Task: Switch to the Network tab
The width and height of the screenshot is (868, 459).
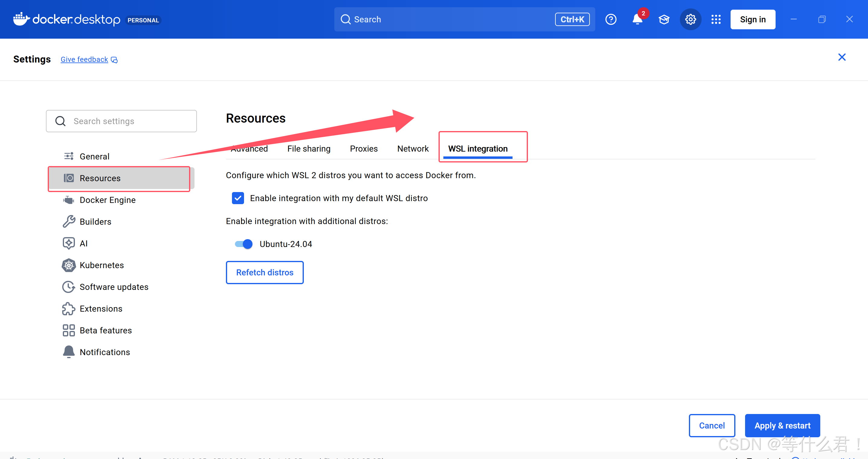Action: pyautogui.click(x=413, y=149)
